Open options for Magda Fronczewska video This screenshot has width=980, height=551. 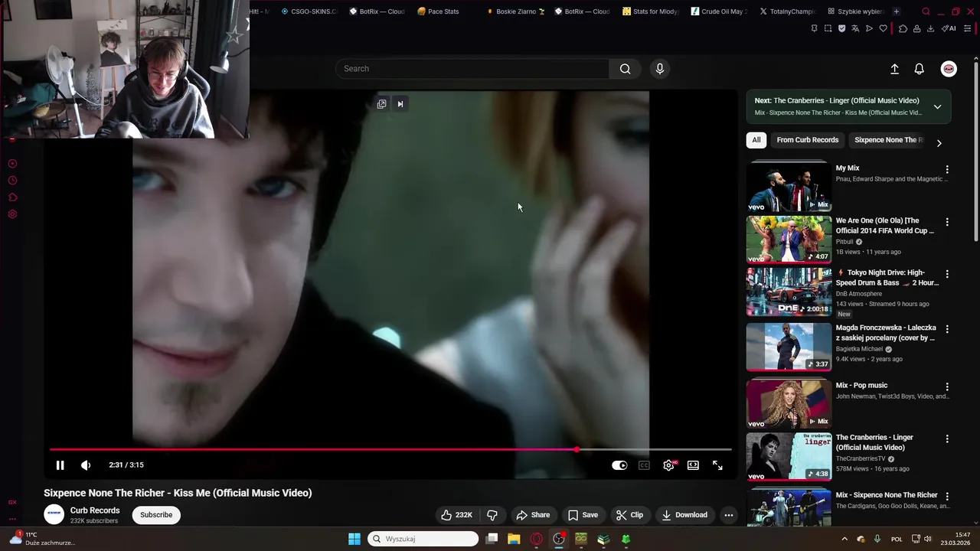tap(947, 329)
